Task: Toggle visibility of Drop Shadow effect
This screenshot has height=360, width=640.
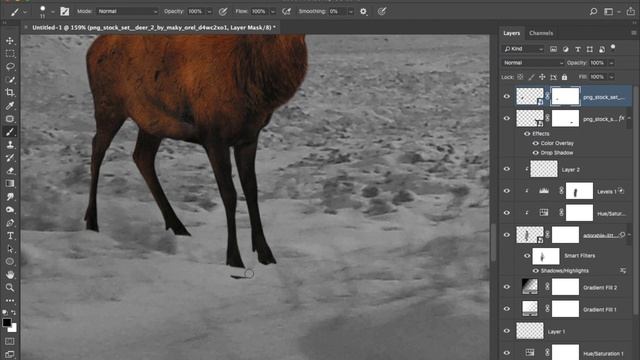Action: [x=536, y=153]
